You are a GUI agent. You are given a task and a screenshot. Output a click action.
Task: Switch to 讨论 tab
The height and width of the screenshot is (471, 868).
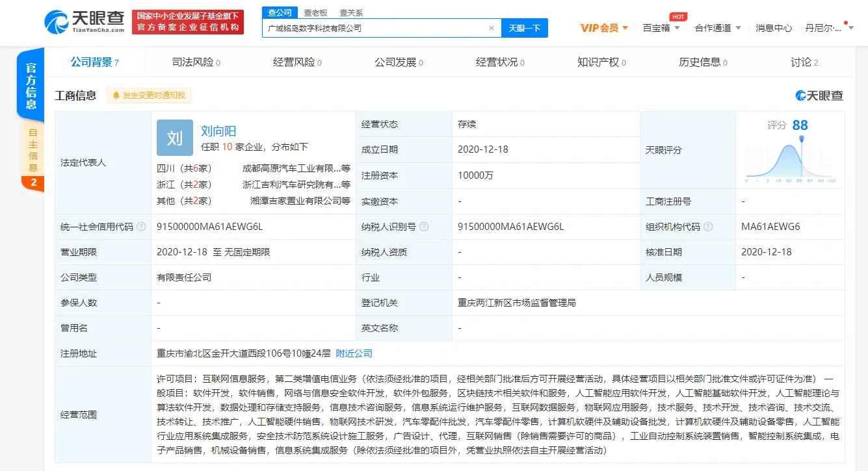804,62
